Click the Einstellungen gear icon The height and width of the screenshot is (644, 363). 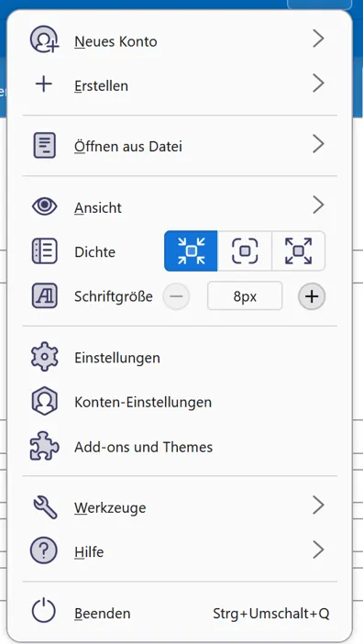click(44, 357)
